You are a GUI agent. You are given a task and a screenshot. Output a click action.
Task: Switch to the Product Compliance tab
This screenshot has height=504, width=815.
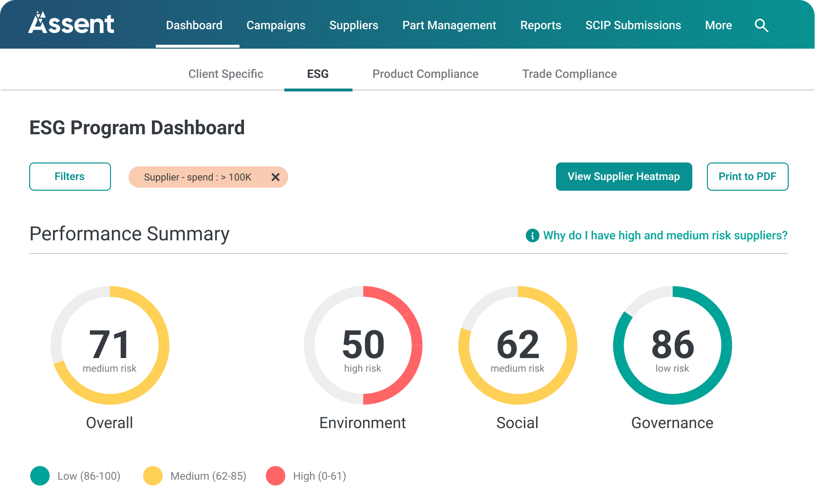(425, 74)
